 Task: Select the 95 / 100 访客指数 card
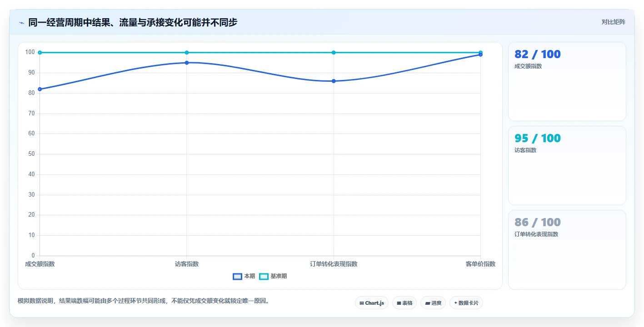(x=567, y=166)
